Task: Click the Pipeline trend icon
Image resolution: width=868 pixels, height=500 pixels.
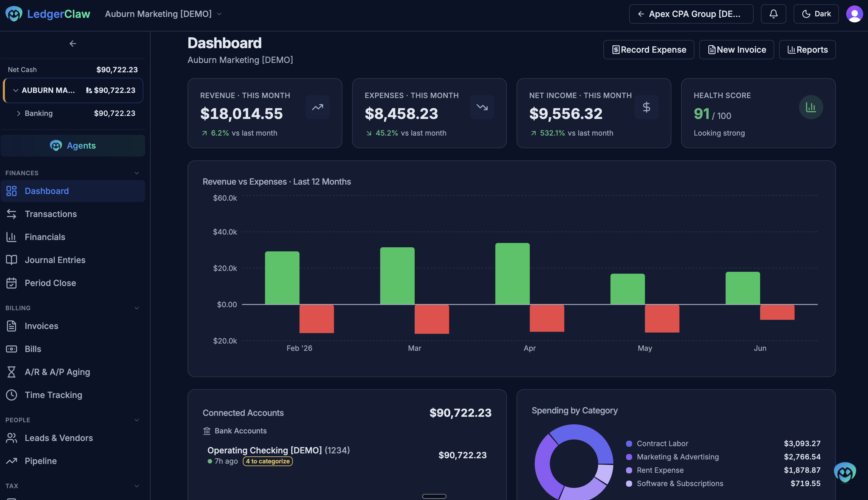Action: 11,461
